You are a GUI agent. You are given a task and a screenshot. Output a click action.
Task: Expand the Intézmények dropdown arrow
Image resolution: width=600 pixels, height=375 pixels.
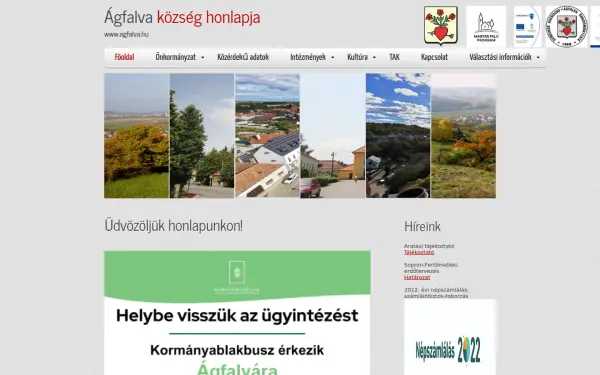333,57
